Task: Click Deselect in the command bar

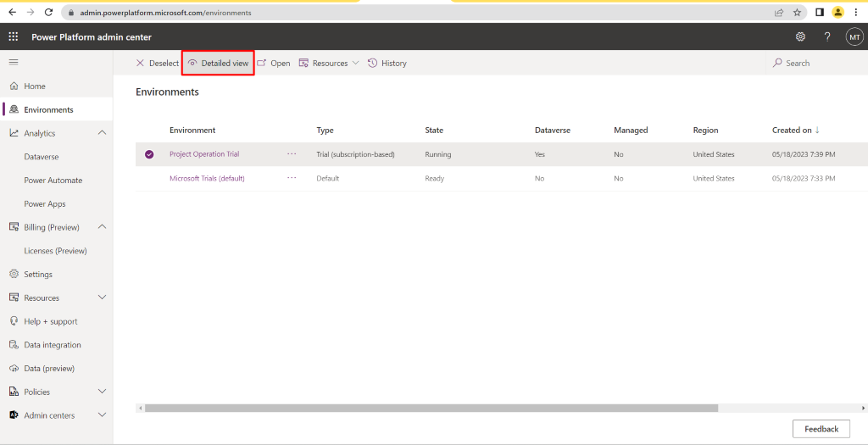Action: tap(157, 63)
